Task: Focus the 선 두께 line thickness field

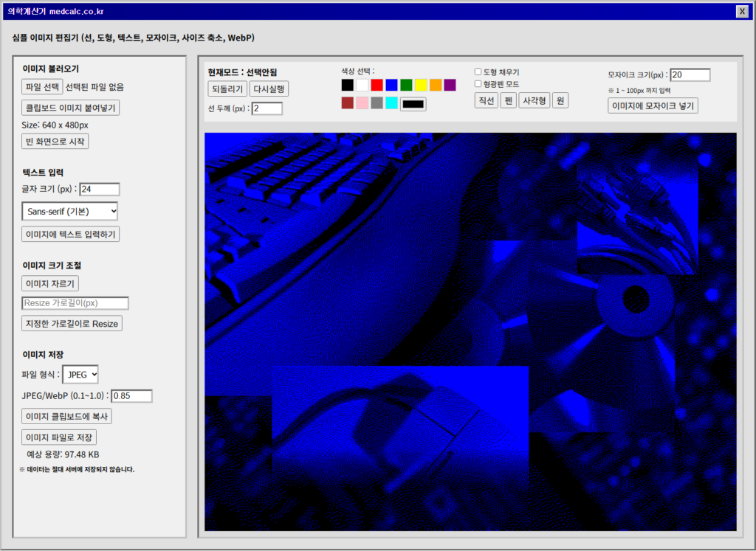Action: click(267, 108)
